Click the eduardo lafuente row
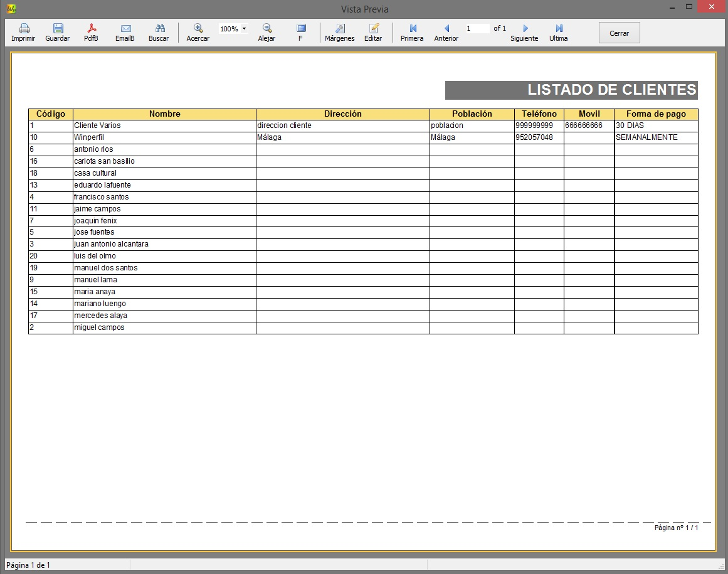 click(363, 185)
